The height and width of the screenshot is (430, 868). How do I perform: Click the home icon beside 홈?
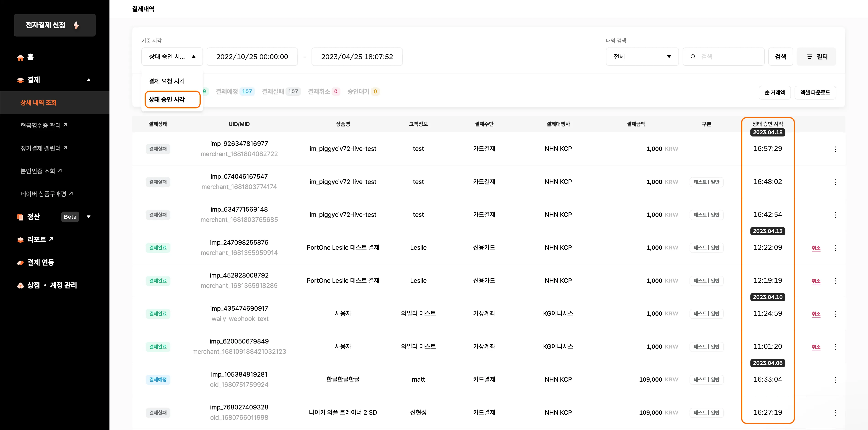[x=21, y=57]
